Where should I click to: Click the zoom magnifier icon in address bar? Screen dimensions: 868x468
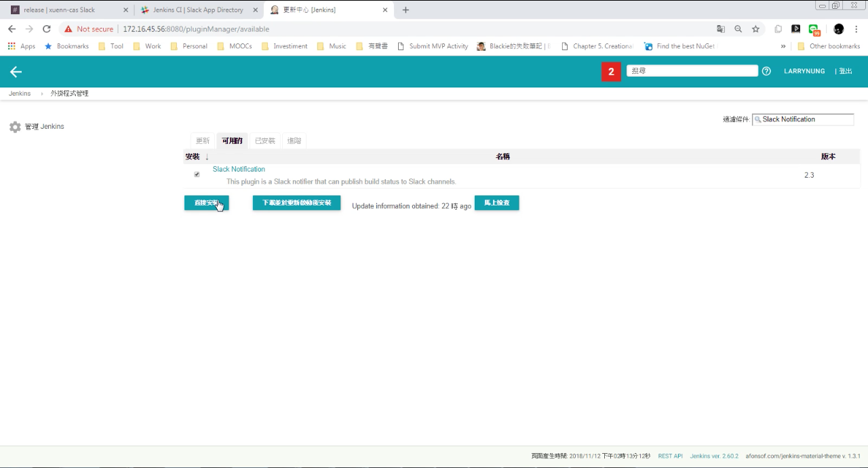(738, 29)
